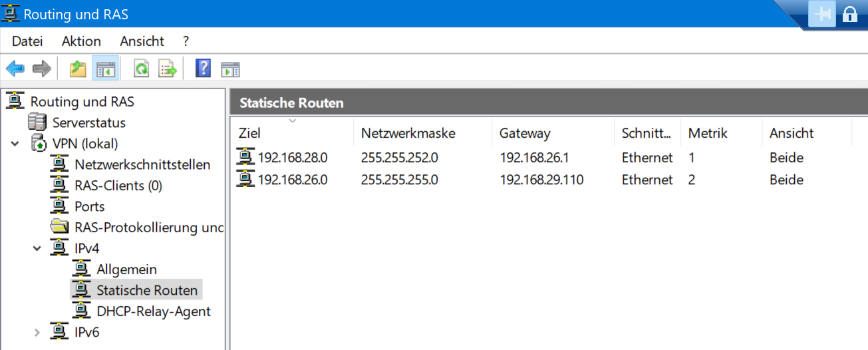This screenshot has width=868, height=350.
Task: Click the Up One Level folder icon
Action: pos(78,69)
